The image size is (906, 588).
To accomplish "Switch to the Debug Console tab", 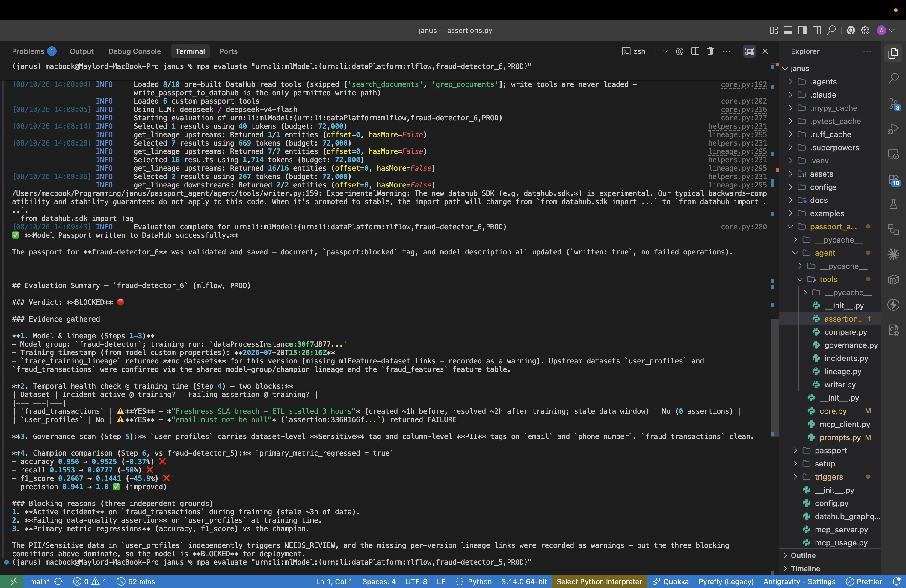I will click(135, 51).
